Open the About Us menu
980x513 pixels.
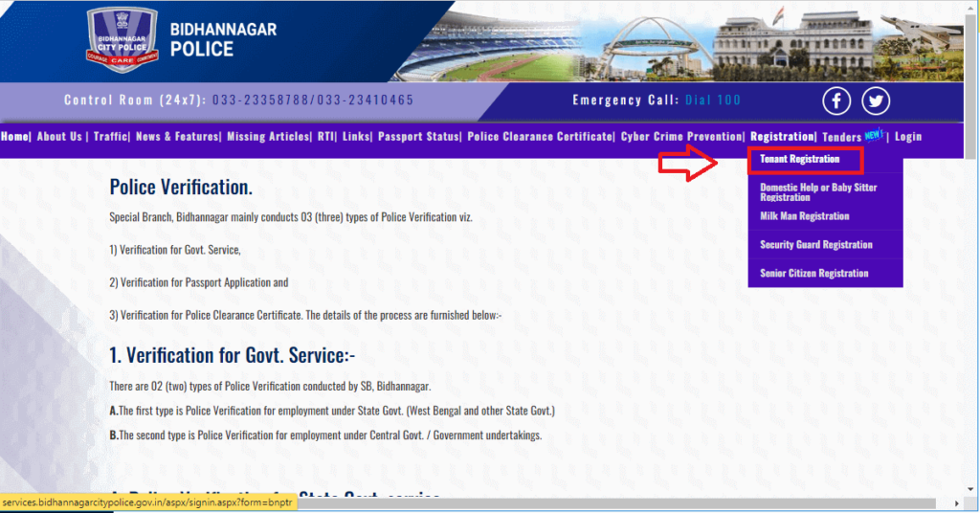(59, 136)
